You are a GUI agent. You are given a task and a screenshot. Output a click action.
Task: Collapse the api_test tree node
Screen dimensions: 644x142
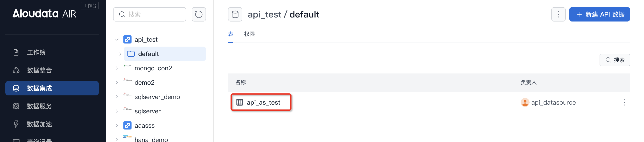click(116, 39)
